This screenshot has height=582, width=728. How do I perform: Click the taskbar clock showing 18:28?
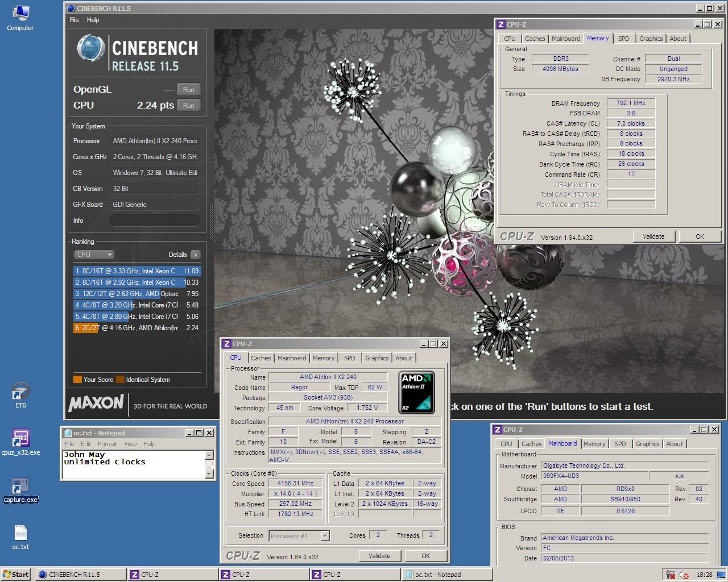pos(704,575)
